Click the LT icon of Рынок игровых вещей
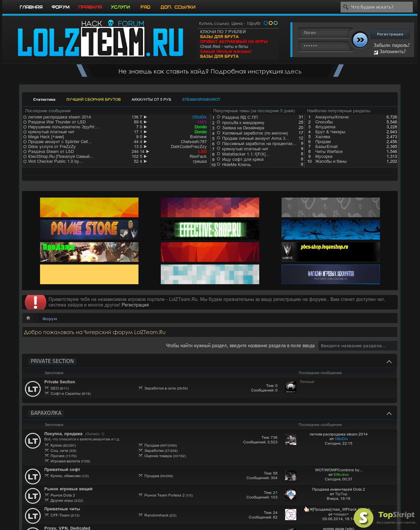Screen dimensions: 420x530 click(33, 496)
